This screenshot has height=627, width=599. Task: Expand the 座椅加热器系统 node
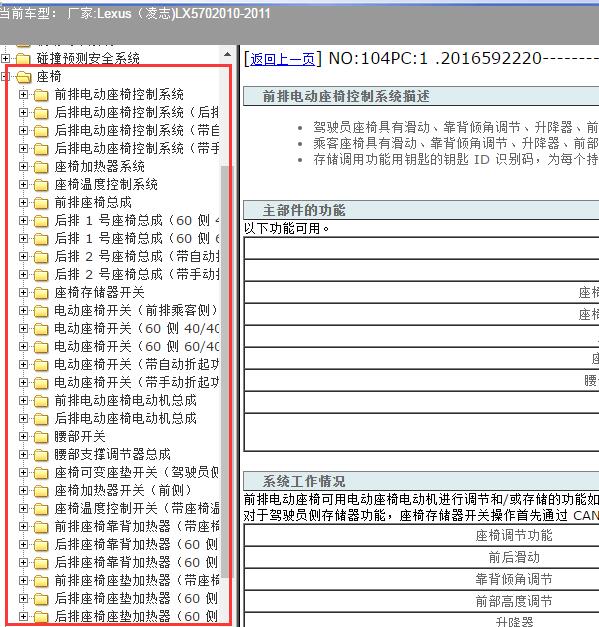23,166
